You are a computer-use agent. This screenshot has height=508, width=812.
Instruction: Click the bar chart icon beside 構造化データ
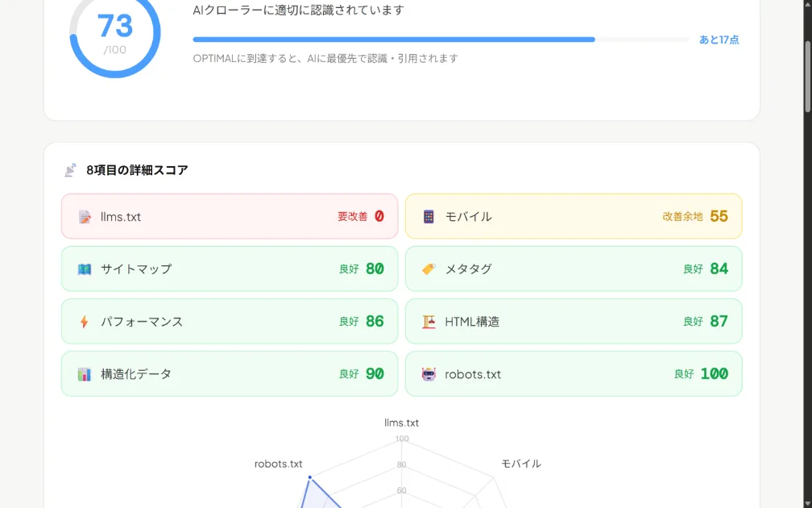click(x=83, y=373)
